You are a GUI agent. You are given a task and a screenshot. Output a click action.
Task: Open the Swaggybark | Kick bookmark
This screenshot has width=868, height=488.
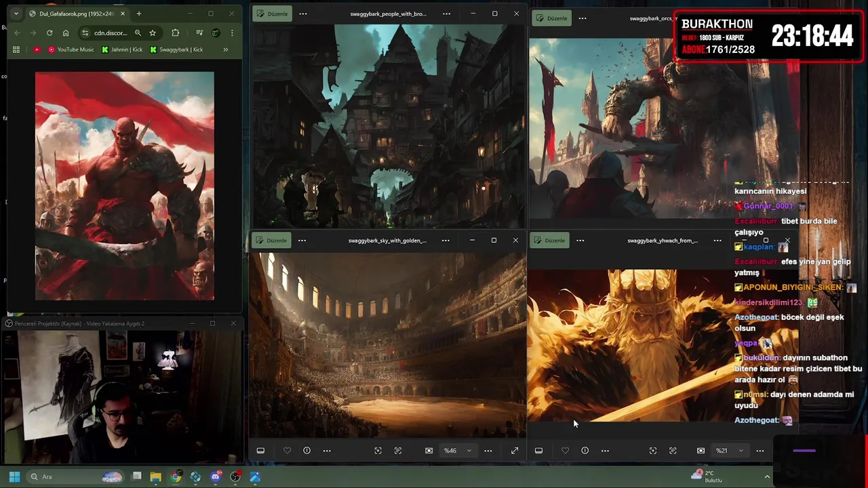tap(176, 49)
